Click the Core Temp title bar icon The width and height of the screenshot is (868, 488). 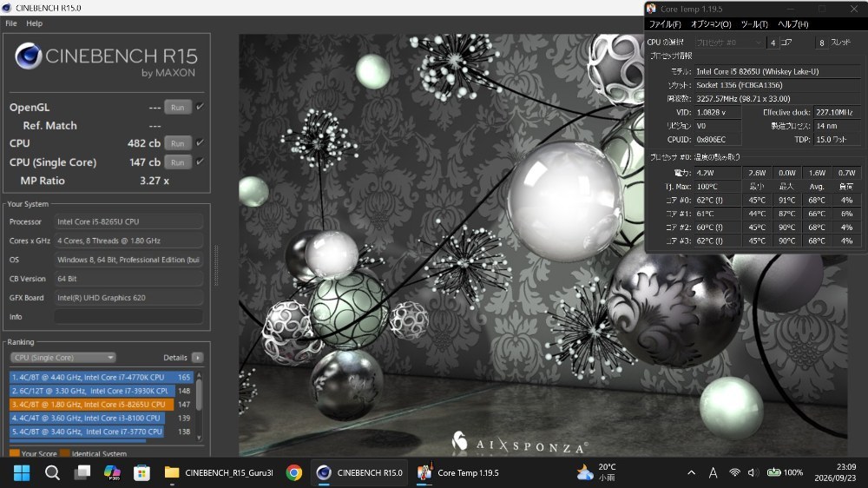[x=652, y=9]
